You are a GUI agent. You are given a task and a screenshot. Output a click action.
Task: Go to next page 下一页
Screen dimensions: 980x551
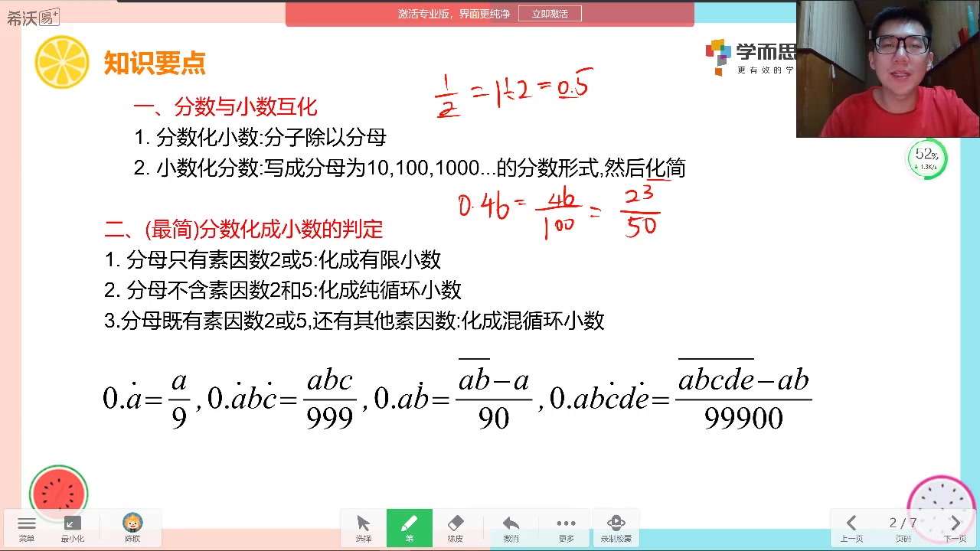click(x=955, y=528)
